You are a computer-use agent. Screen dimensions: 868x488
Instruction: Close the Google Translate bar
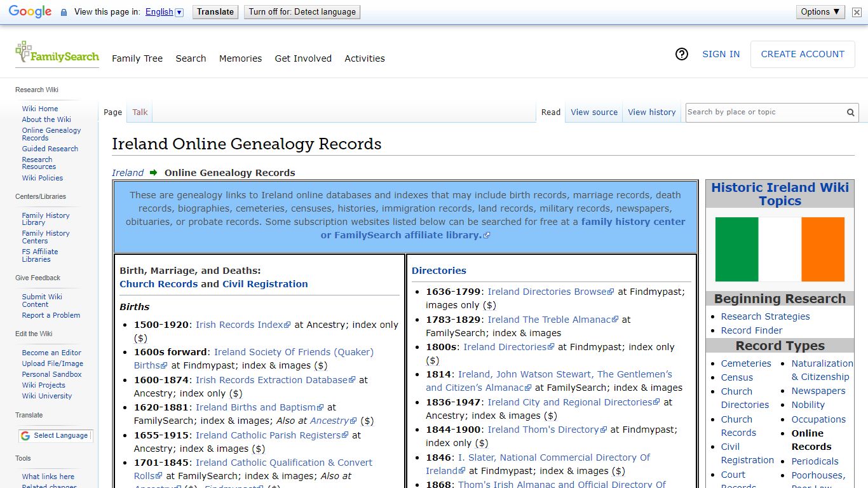tap(857, 12)
